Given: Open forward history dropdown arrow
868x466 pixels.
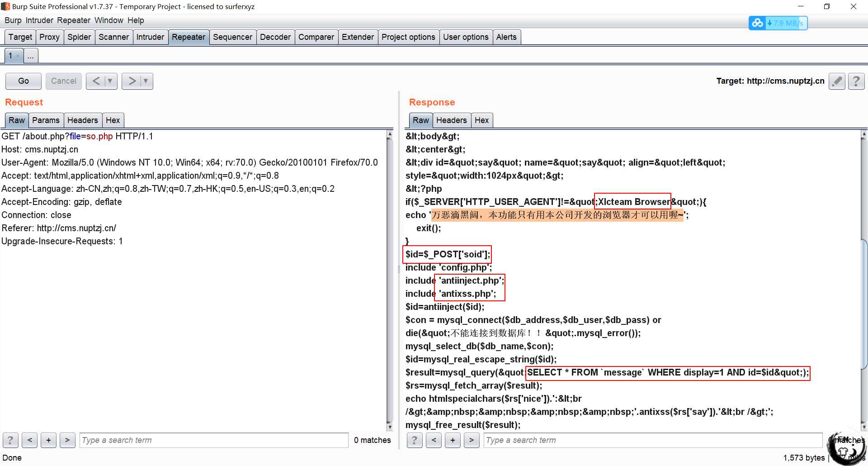Looking at the screenshot, I should click(146, 81).
